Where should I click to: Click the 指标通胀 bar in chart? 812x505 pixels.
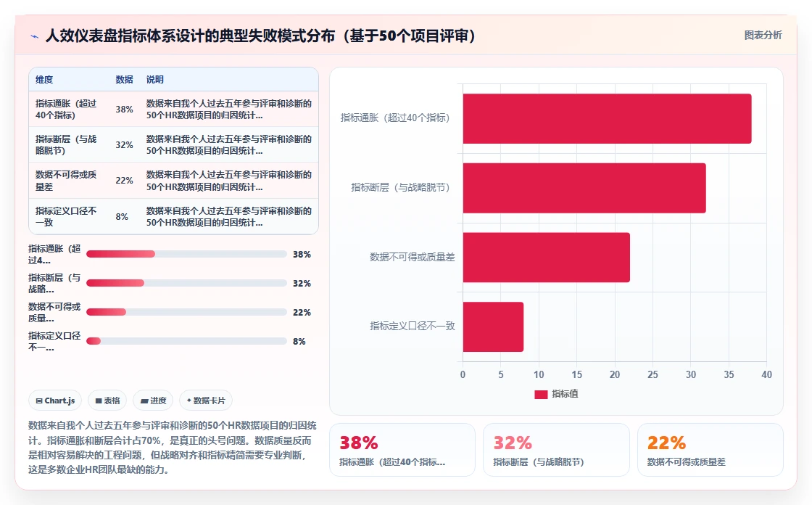pyautogui.click(x=607, y=119)
